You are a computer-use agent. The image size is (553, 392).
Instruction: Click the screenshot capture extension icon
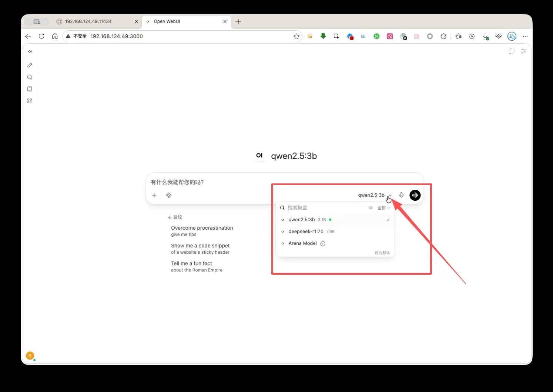pos(336,36)
